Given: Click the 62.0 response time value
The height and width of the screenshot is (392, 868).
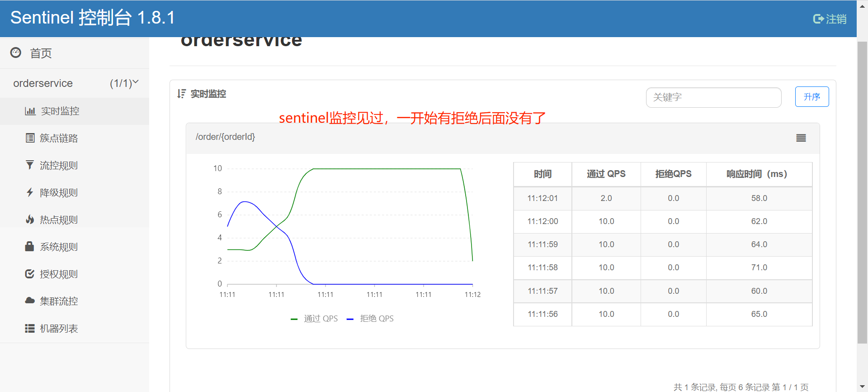Looking at the screenshot, I should click(759, 221).
